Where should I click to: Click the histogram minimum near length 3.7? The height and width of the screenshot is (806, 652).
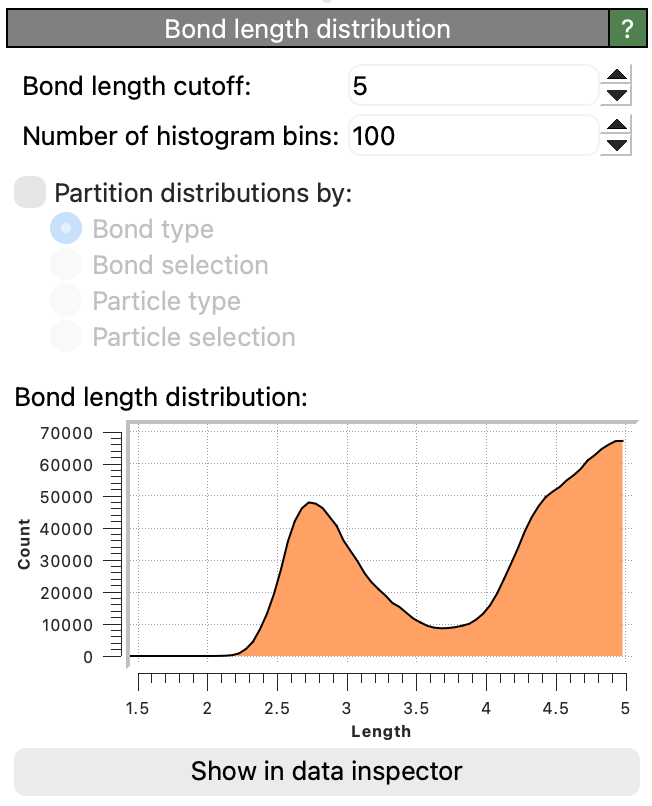pos(442,628)
